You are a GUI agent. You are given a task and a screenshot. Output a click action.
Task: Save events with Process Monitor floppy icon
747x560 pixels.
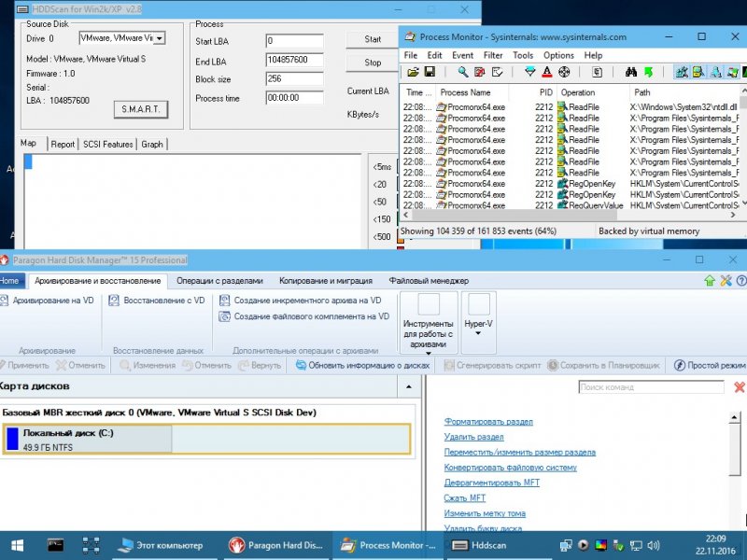tap(430, 72)
